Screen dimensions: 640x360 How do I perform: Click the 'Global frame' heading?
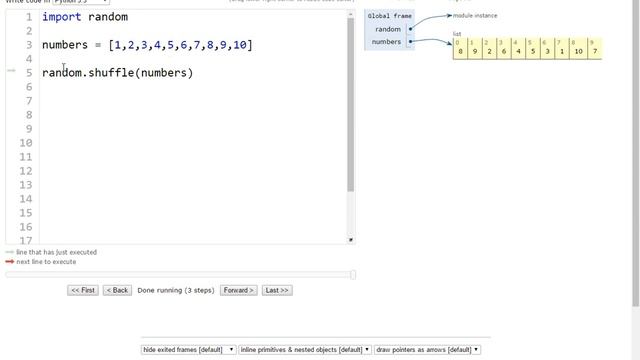(x=389, y=16)
